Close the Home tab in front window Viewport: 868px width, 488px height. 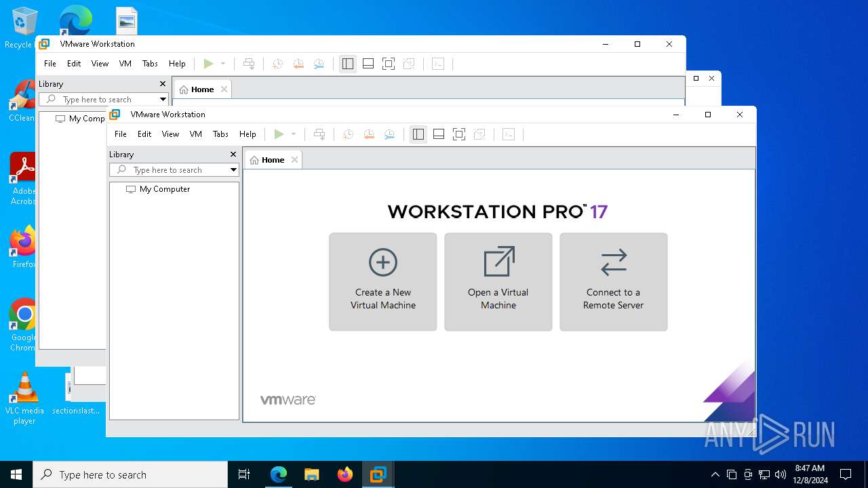click(x=294, y=160)
